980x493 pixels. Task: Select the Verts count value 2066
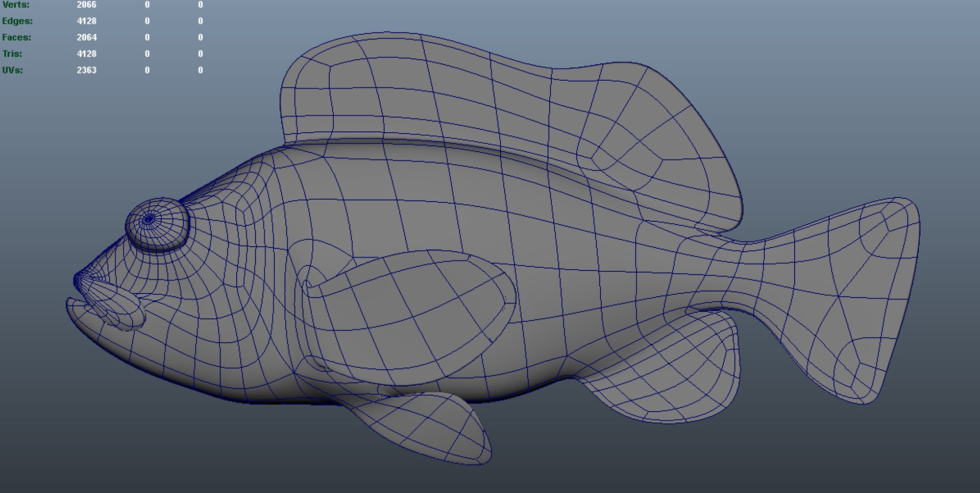[86, 5]
